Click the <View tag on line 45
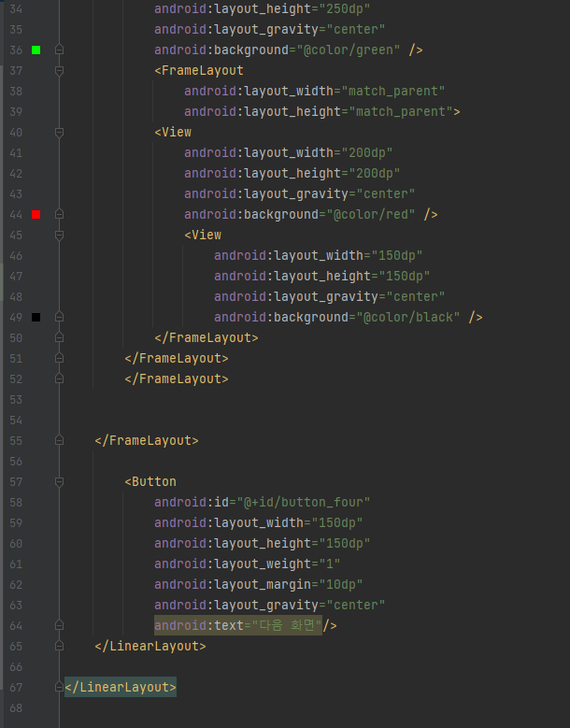The height and width of the screenshot is (728, 570). click(203, 235)
